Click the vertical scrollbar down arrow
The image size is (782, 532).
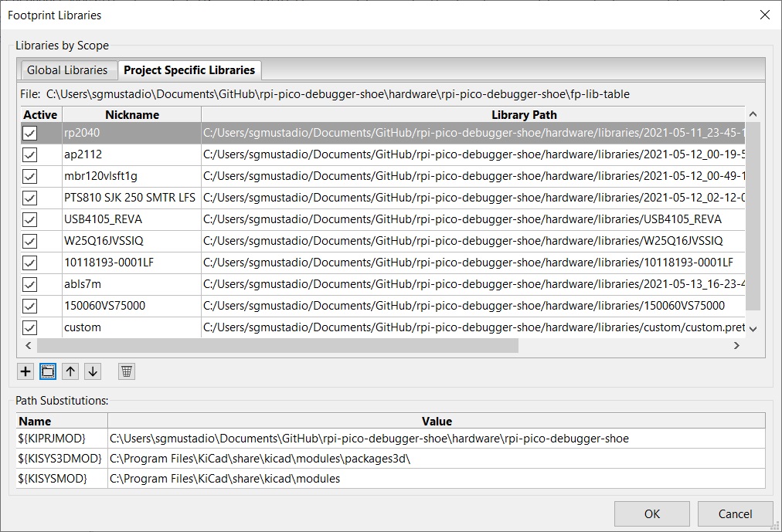(x=753, y=328)
